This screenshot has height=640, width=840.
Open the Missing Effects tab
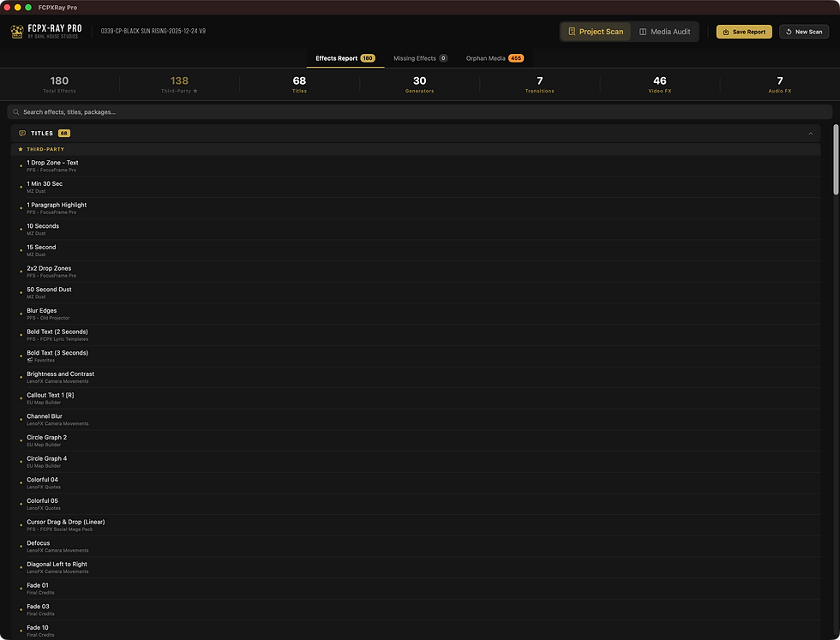420,58
